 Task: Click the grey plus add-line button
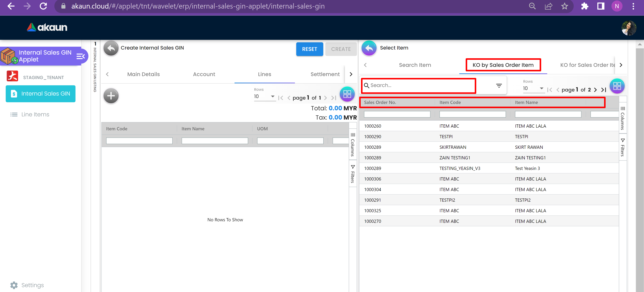[111, 96]
